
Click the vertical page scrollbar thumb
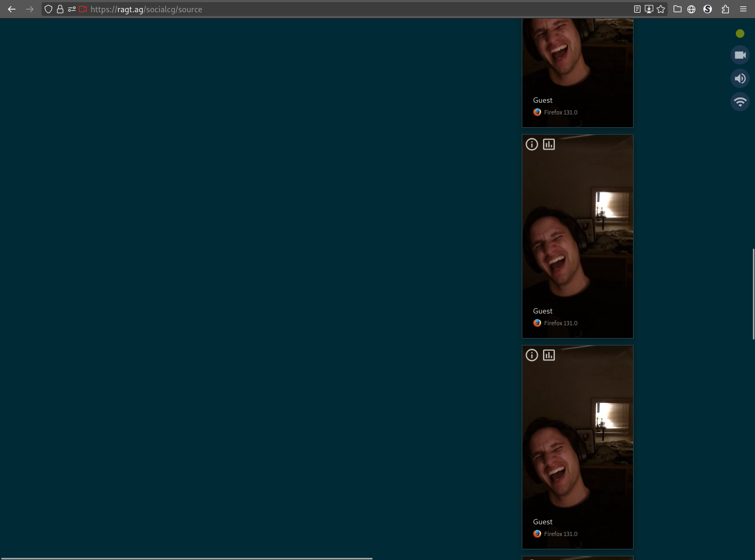pyautogui.click(x=753, y=293)
